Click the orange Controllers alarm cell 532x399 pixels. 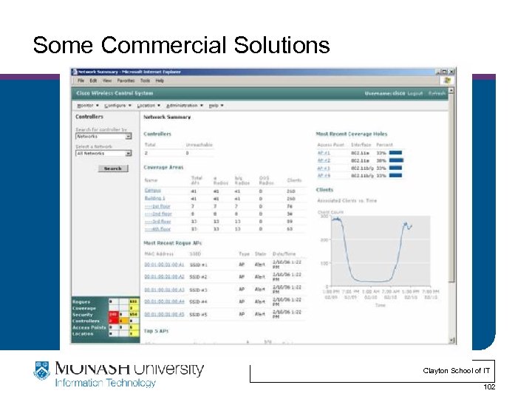[123, 321]
